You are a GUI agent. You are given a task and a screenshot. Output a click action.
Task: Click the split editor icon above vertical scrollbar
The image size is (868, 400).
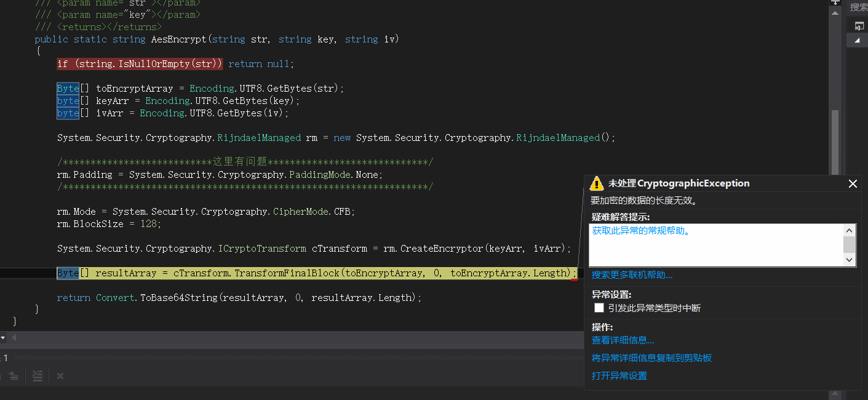835,2
